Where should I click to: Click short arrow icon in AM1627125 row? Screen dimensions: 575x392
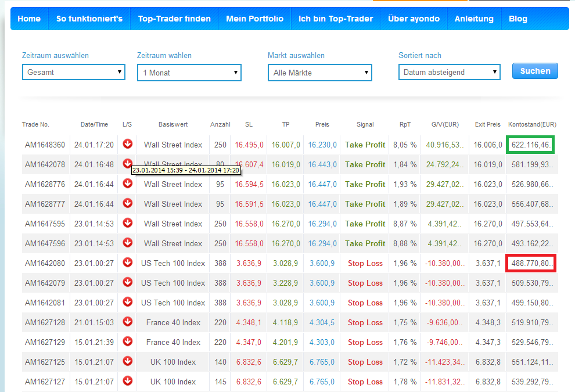[x=128, y=361]
